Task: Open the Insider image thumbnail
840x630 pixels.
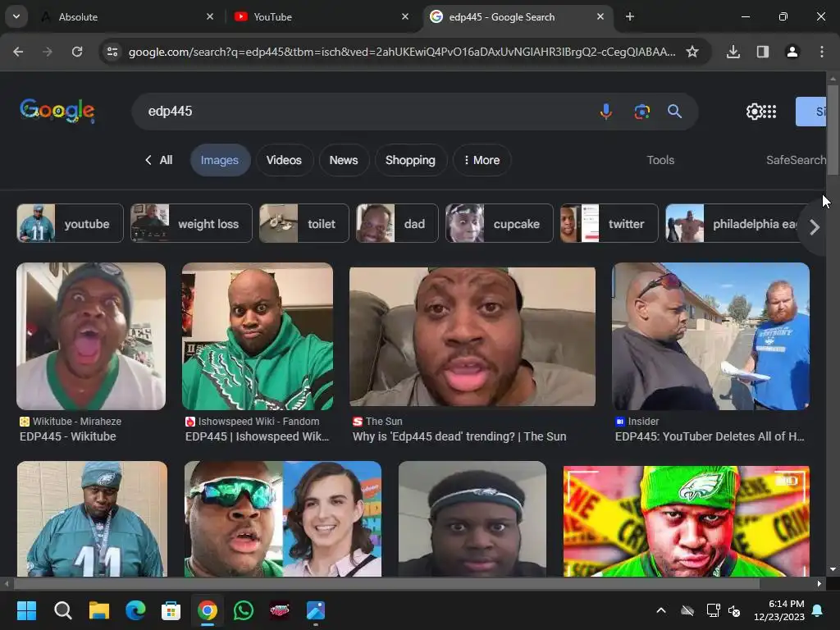Action: coord(710,336)
